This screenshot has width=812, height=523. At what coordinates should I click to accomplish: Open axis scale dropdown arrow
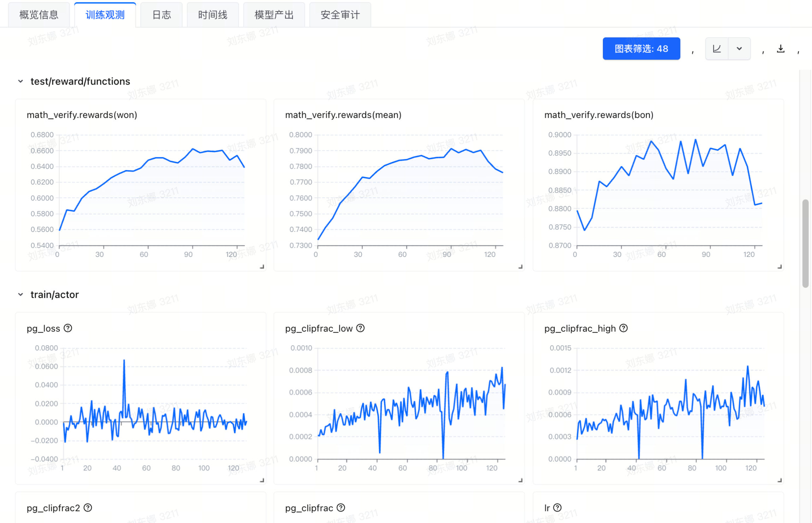tap(739, 49)
